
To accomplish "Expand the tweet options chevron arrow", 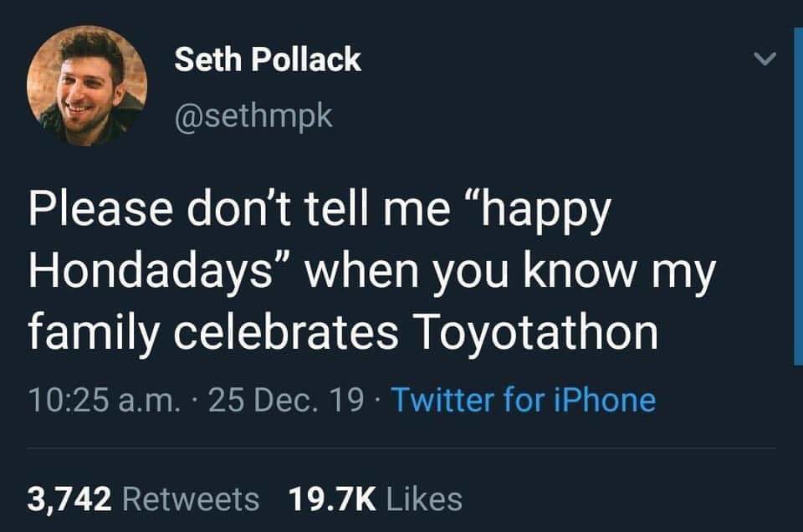I will click(x=765, y=59).
